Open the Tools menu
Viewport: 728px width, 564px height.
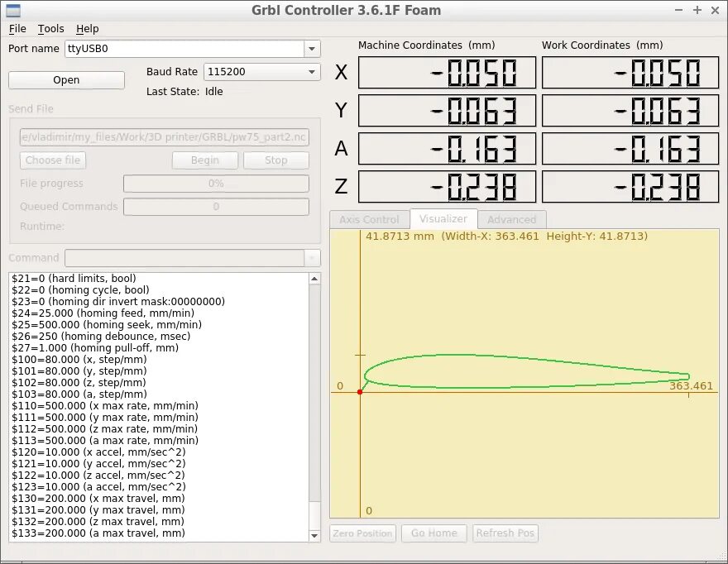pos(50,29)
